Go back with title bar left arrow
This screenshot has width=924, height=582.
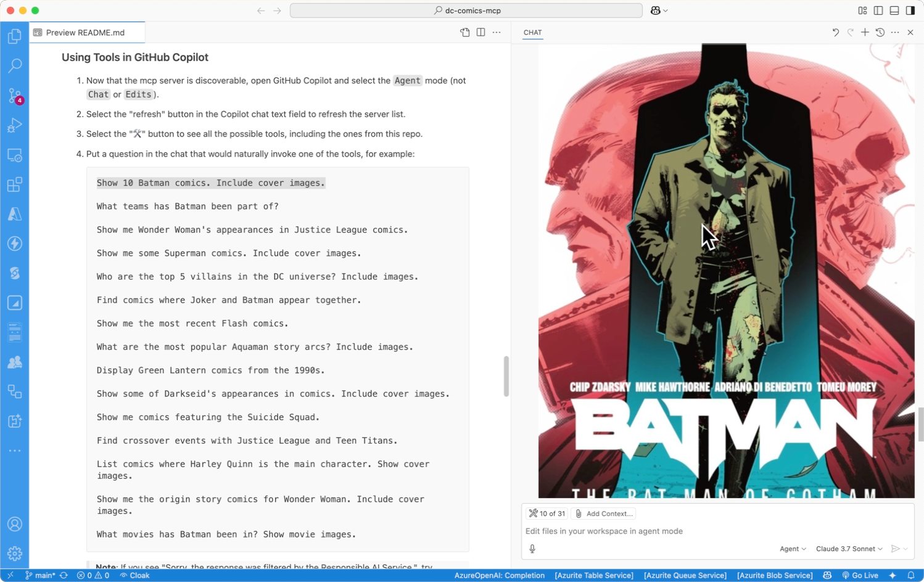point(261,10)
